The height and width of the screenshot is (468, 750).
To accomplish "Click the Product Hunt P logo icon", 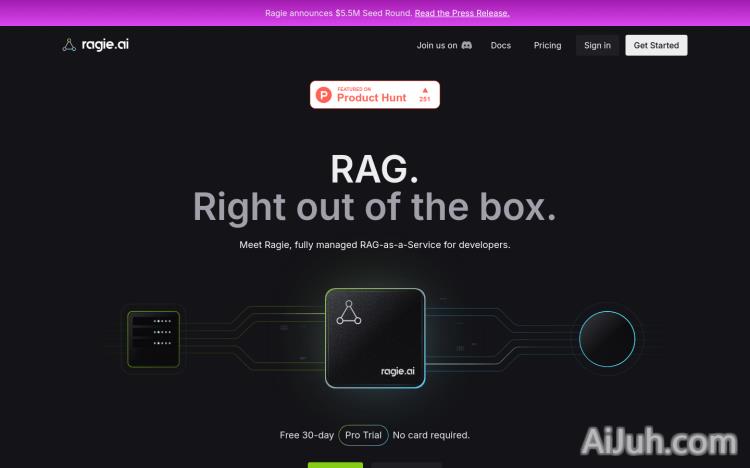I will [x=324, y=95].
